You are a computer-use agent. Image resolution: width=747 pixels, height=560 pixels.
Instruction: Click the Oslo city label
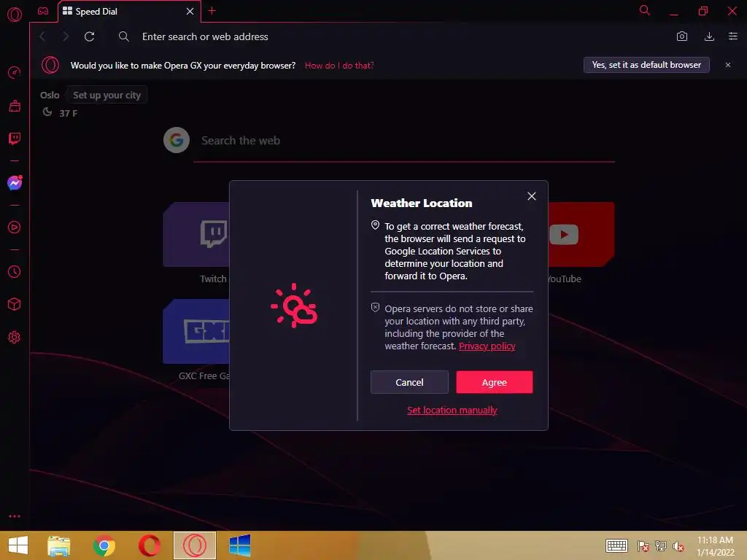point(50,96)
